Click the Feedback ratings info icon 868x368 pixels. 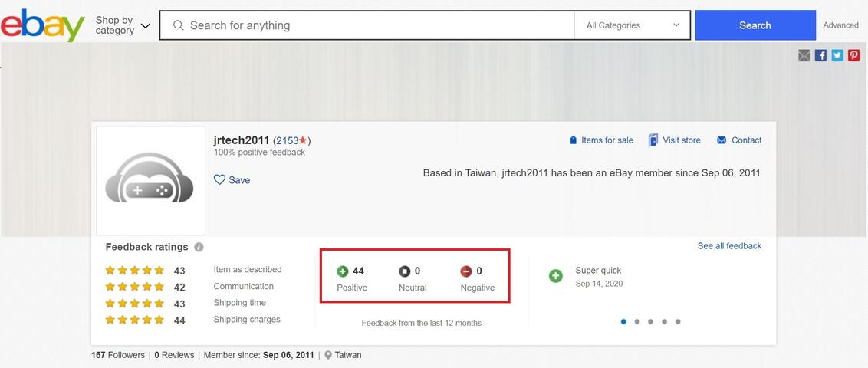(x=199, y=248)
